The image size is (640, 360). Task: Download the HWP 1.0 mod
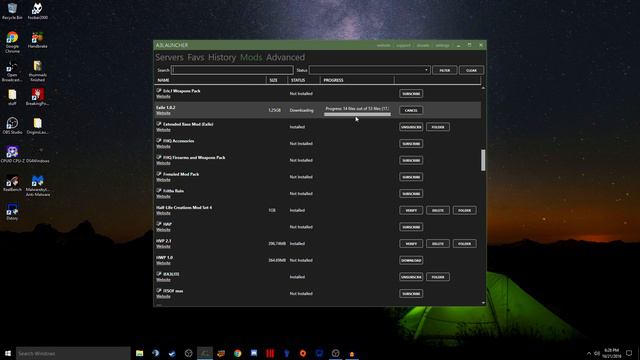tap(411, 260)
